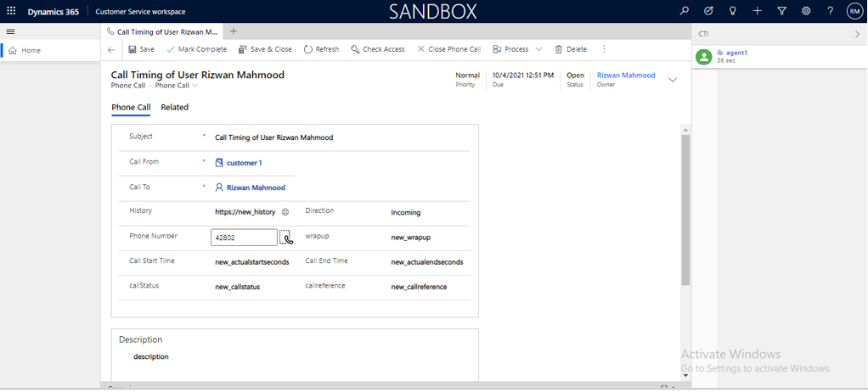Open the Process dropdown menu
The height and width of the screenshot is (392, 868).
point(517,49)
